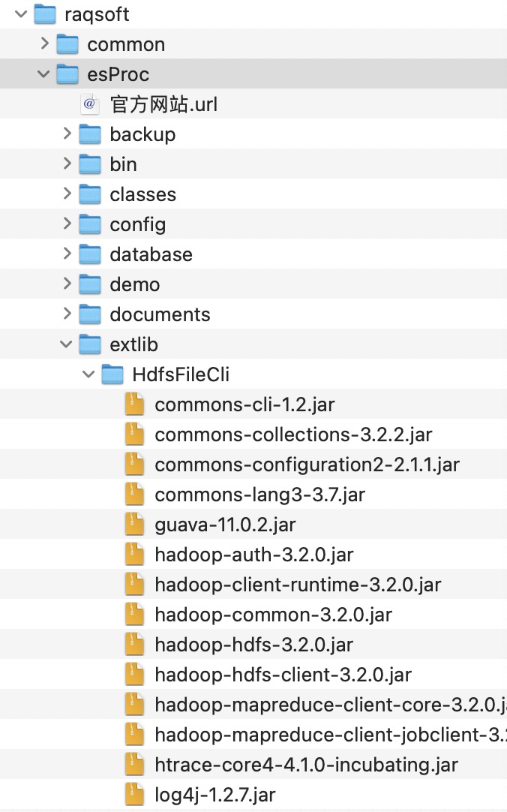Click the HdfsFileCli folder icon
Image resolution: width=507 pixels, height=812 pixels.
(112, 374)
